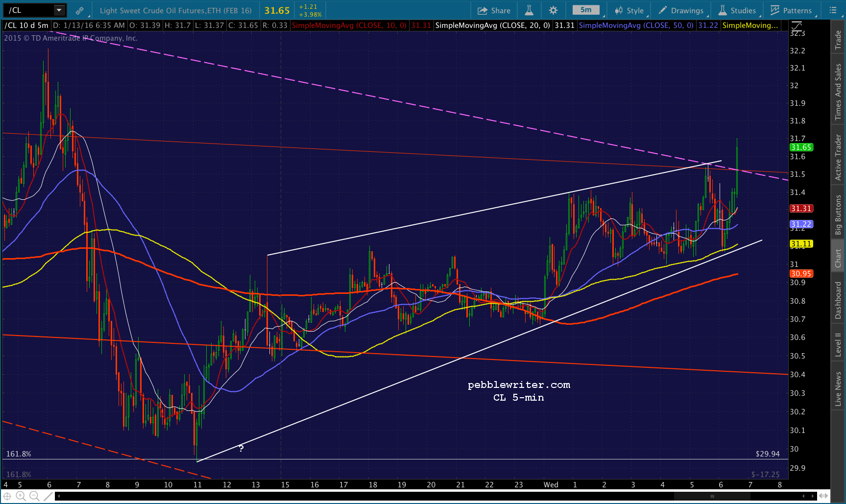Click the Share button
This screenshot has height=504, width=846.
pos(494,10)
